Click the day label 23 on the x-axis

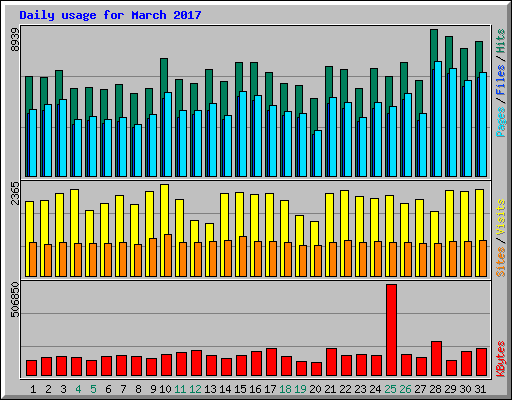click(360, 389)
